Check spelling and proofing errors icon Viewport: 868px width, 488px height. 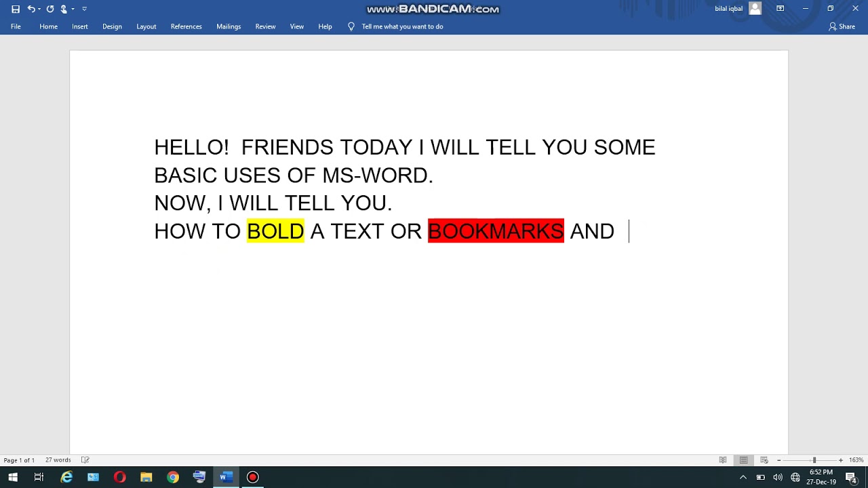coord(85,460)
